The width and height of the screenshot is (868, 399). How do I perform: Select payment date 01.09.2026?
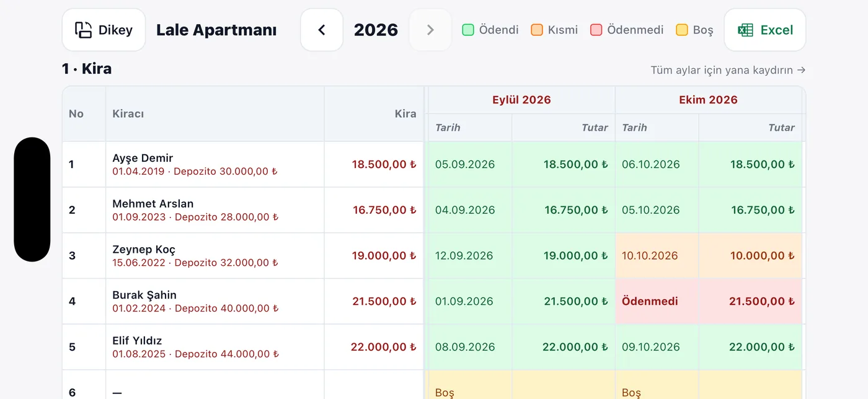point(464,302)
